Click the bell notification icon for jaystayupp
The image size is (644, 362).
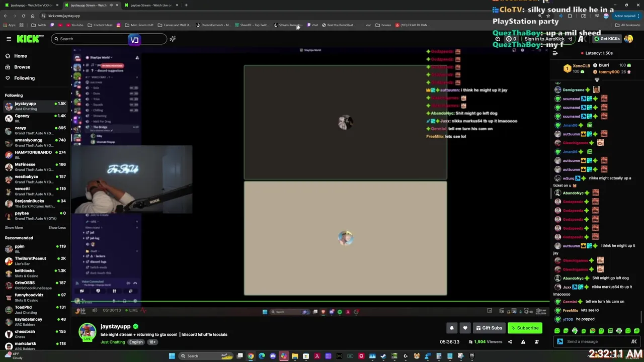tap(452, 328)
